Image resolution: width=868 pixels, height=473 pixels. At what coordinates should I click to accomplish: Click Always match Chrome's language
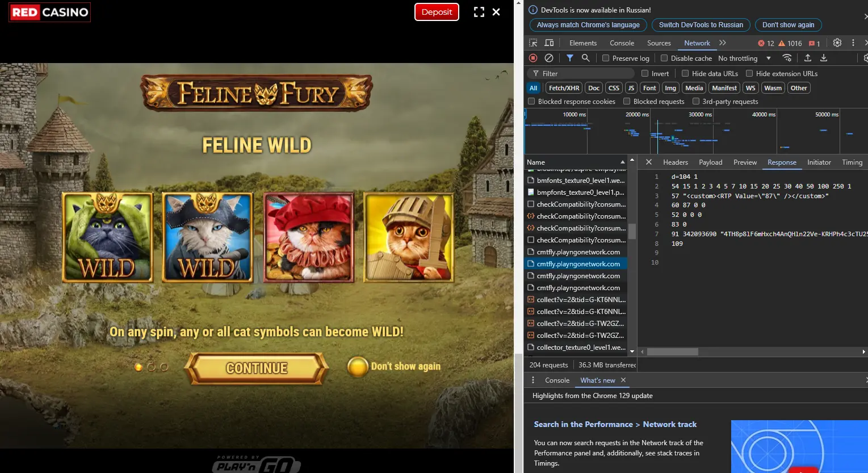tap(588, 25)
